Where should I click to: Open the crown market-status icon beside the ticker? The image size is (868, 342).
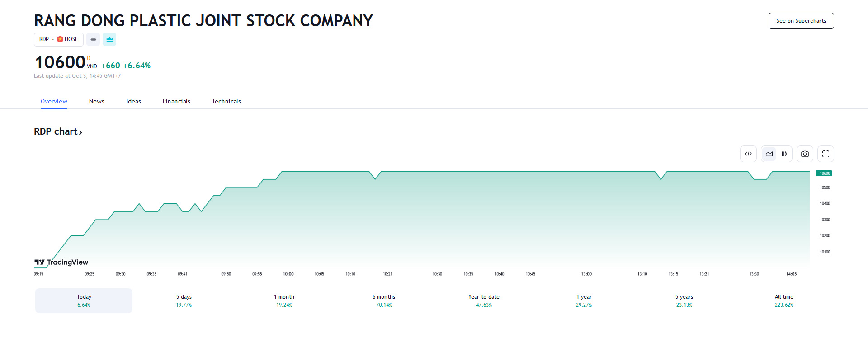(x=109, y=39)
